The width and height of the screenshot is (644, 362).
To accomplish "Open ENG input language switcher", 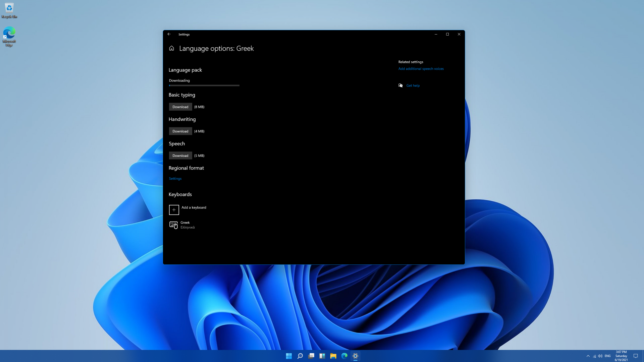I will [607, 356].
